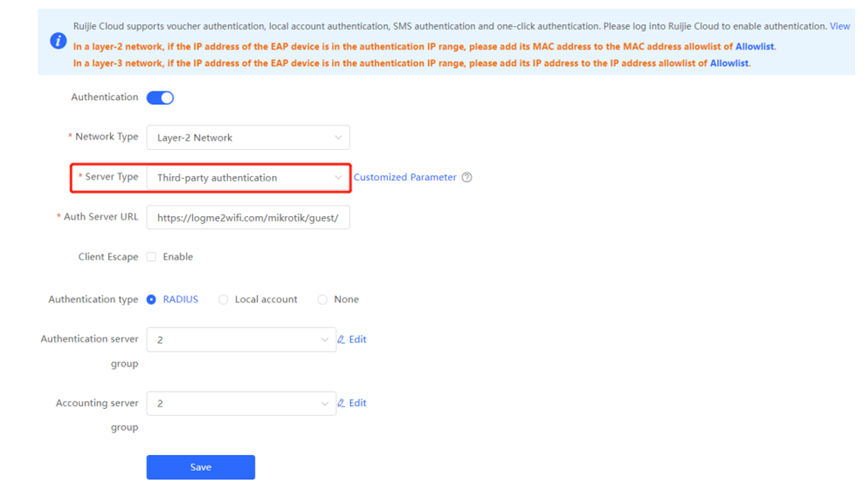Click the Customized Parameter help question icon

pos(467,177)
